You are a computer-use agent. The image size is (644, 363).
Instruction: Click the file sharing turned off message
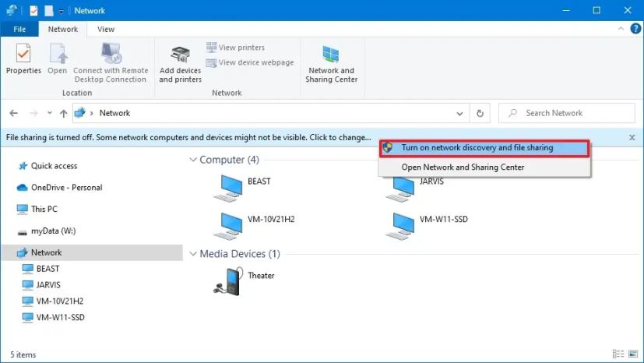pyautogui.click(x=188, y=138)
